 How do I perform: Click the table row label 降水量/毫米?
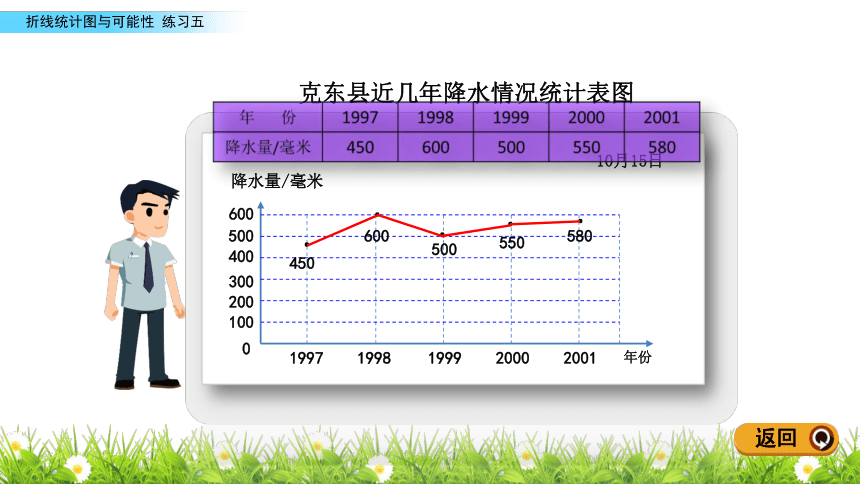268,147
